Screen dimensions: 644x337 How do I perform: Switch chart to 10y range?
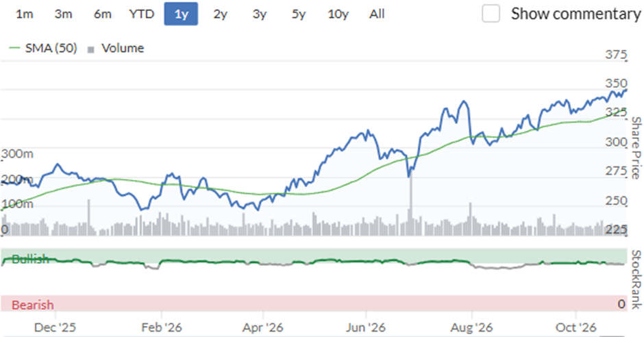(338, 14)
